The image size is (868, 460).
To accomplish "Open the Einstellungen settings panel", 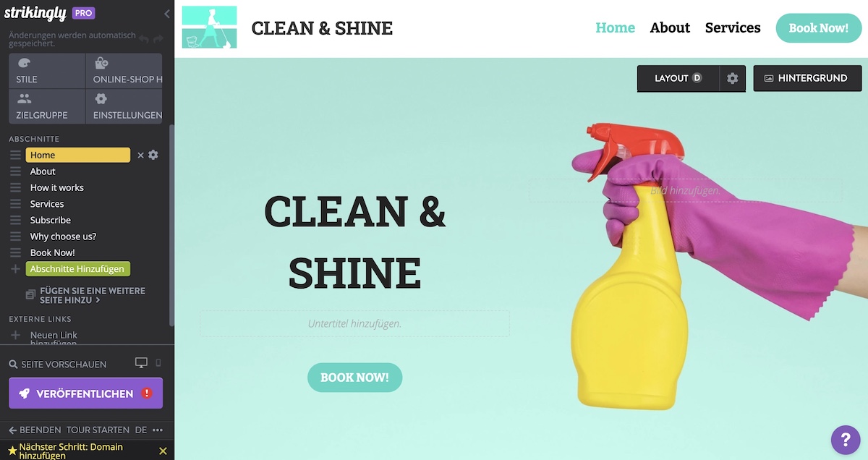I will click(x=124, y=106).
